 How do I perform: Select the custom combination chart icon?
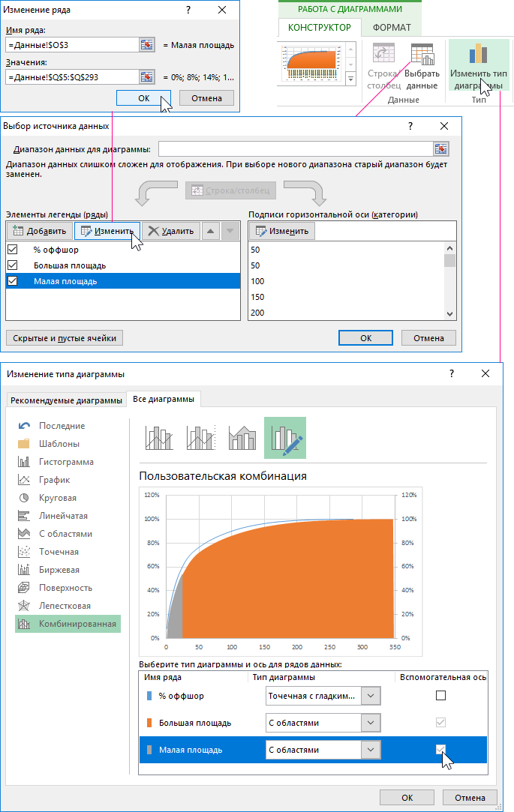[284, 437]
